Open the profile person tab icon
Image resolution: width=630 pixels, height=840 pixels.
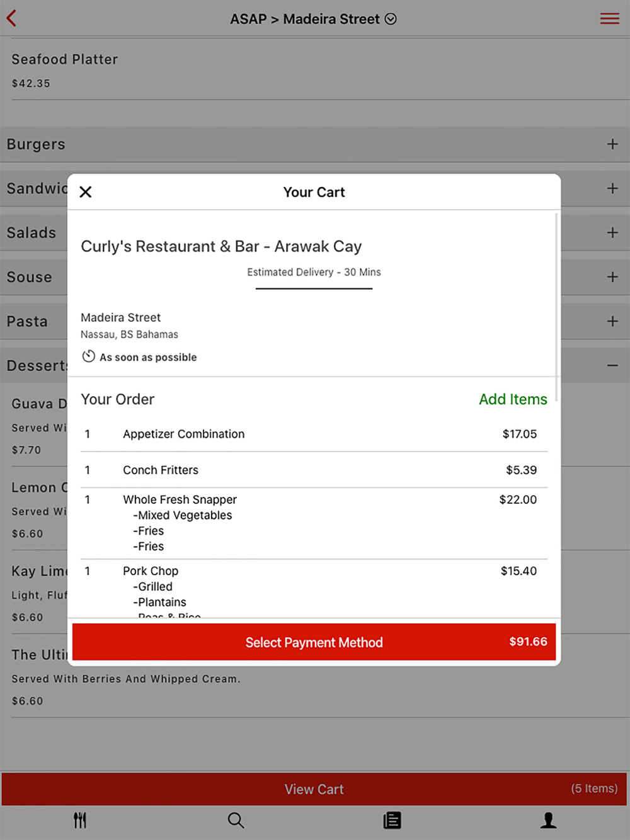(x=548, y=820)
